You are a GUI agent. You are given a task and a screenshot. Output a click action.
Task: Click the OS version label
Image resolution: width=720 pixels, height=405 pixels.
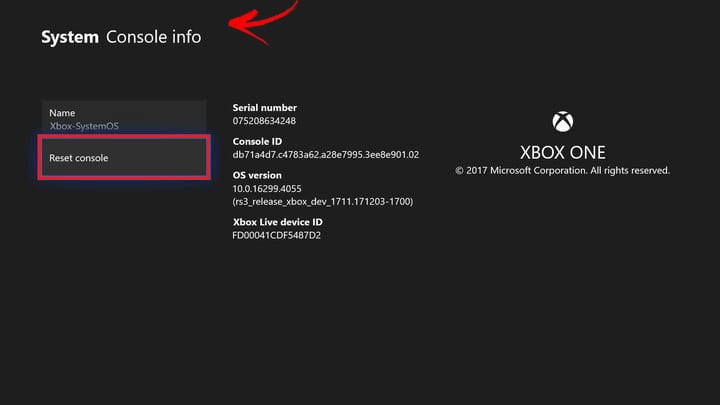coord(257,175)
